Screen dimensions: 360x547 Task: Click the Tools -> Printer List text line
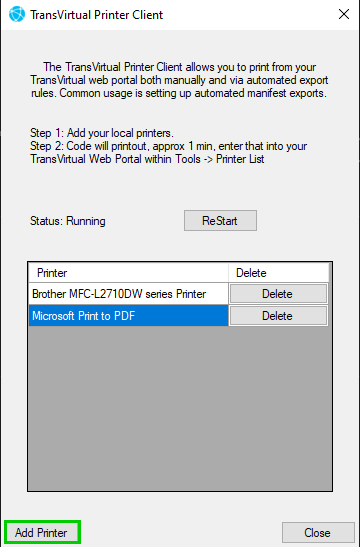147,159
